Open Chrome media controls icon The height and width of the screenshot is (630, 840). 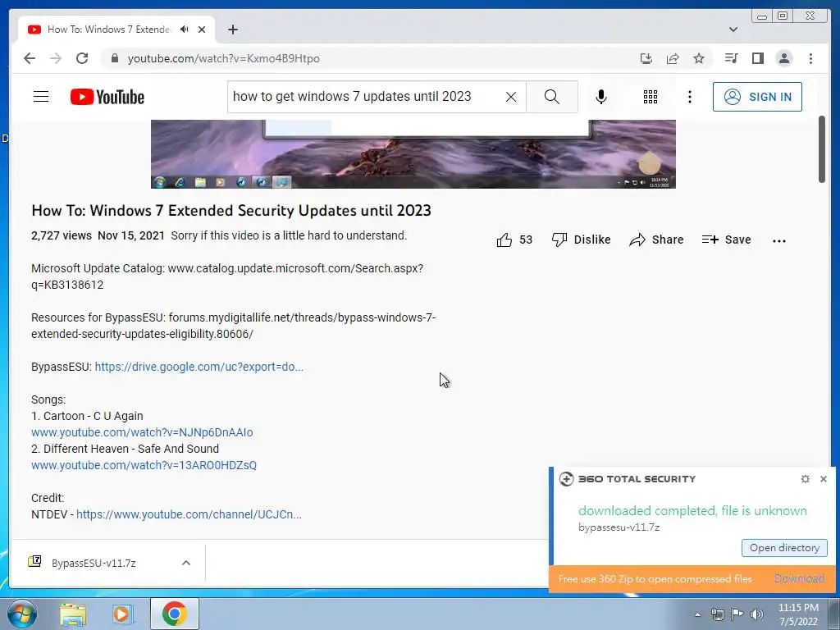[x=731, y=58]
